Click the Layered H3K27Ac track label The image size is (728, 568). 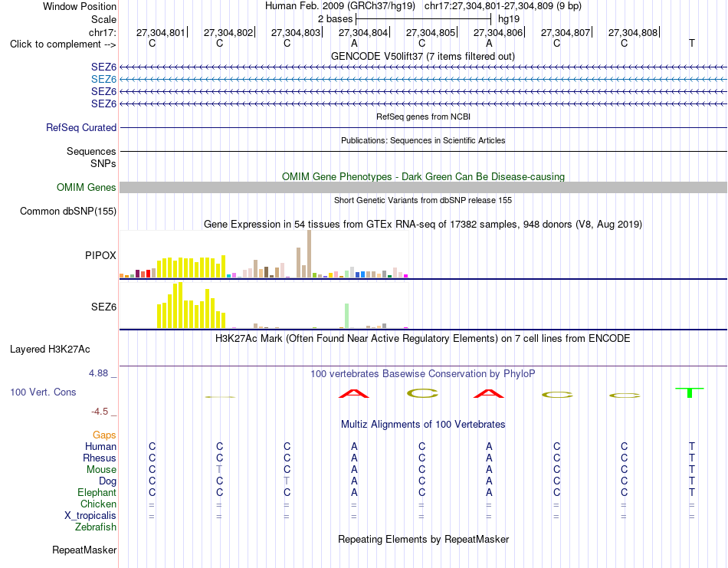50,350
